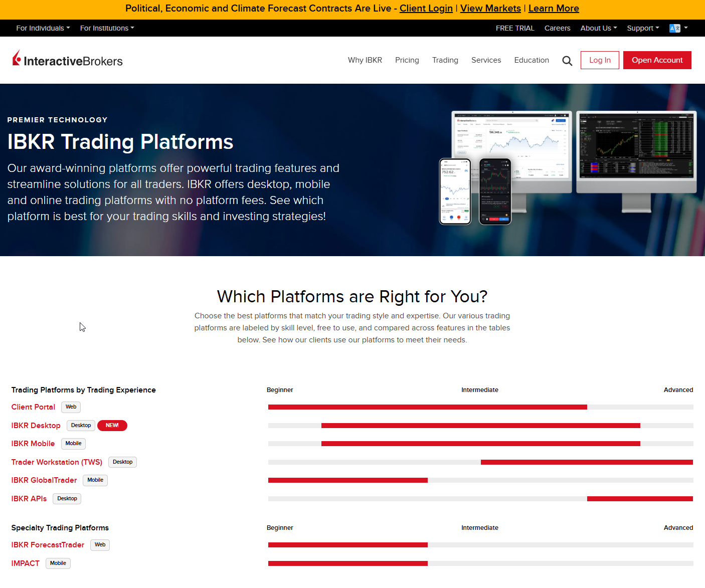Click the Open Account button
This screenshot has width=705, height=588.
coord(657,60)
